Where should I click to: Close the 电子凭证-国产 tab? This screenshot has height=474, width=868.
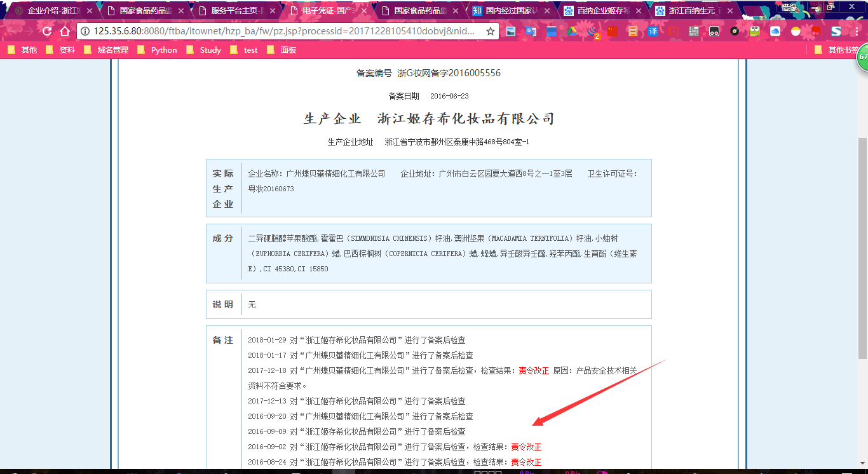coord(365,11)
